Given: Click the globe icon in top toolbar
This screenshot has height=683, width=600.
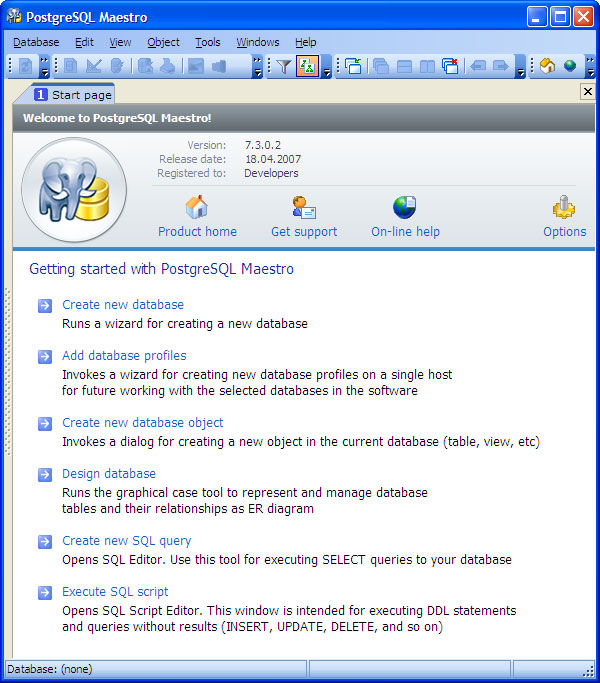Looking at the screenshot, I should pos(570,66).
